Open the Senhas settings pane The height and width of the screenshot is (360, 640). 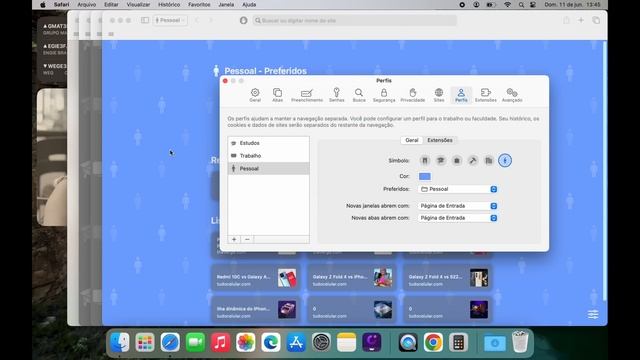coord(337,95)
